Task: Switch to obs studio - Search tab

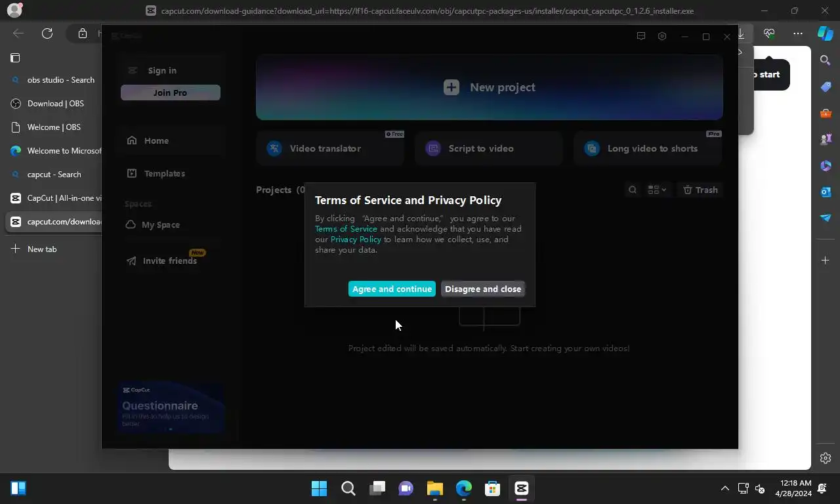Action: click(x=54, y=80)
